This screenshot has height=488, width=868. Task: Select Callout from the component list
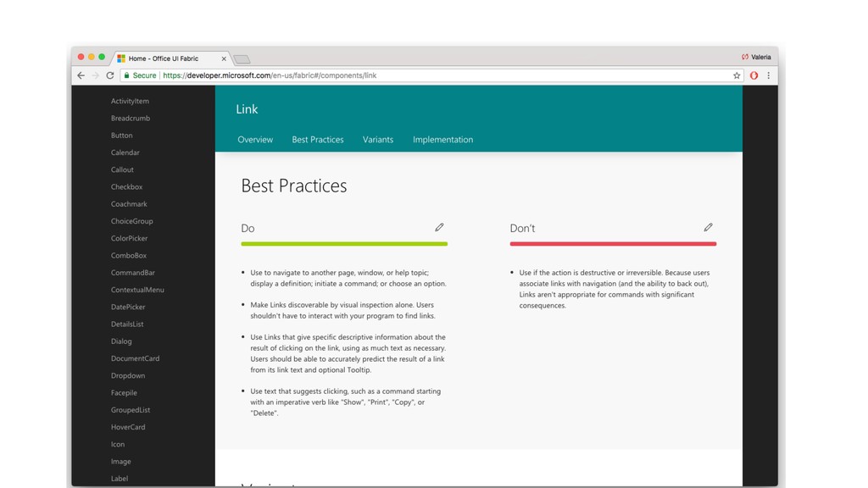122,169
